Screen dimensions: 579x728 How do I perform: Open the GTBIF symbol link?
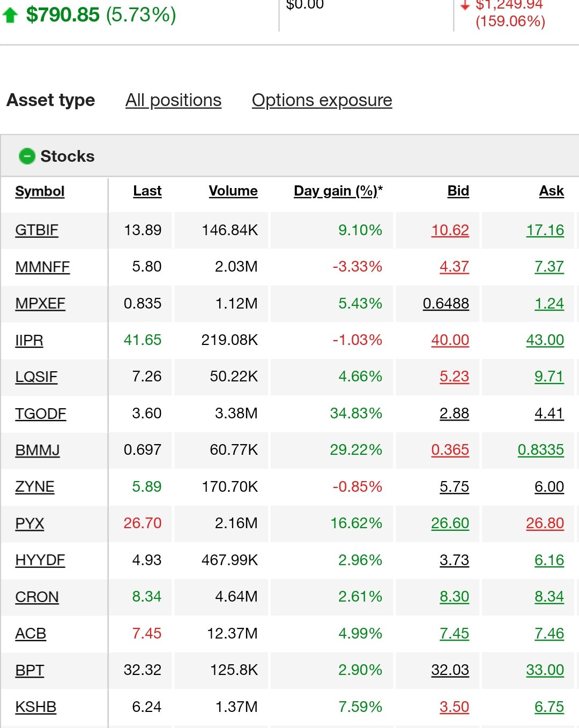(36, 230)
